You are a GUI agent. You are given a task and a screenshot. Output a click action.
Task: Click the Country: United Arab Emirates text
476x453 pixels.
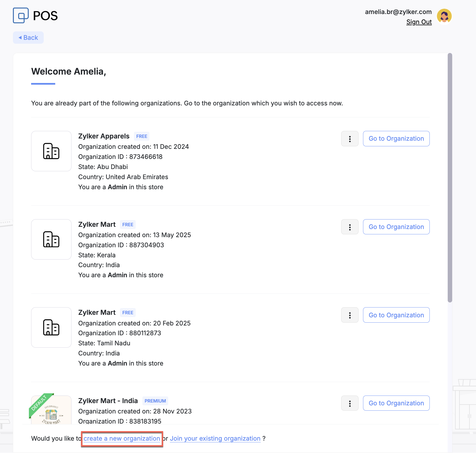click(123, 177)
